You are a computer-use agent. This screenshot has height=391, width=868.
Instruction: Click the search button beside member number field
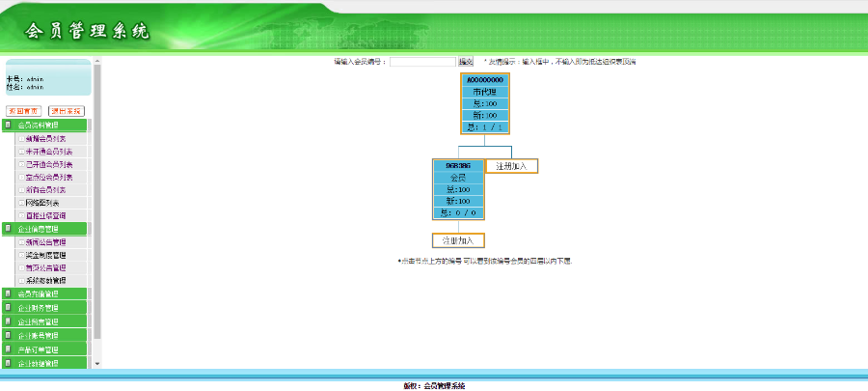[x=466, y=62]
